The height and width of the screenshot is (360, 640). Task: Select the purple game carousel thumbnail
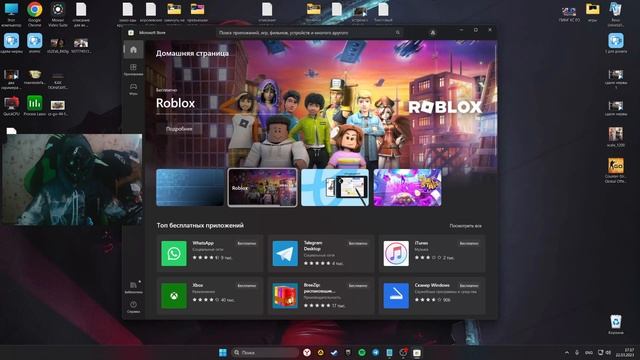pos(407,187)
